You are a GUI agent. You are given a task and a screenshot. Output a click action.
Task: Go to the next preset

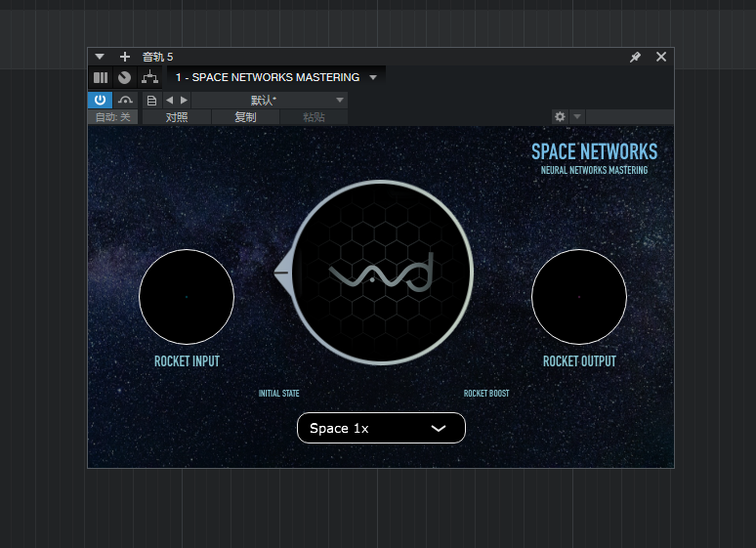184,101
